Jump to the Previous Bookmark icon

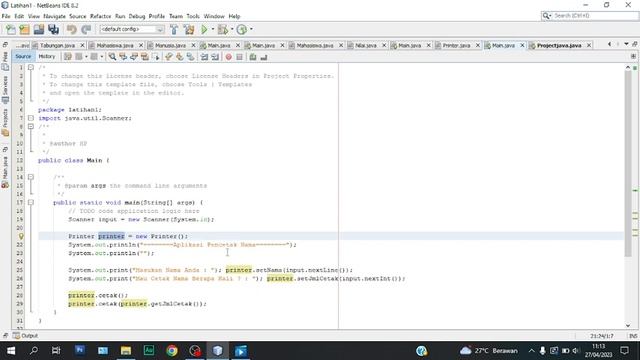point(169,57)
